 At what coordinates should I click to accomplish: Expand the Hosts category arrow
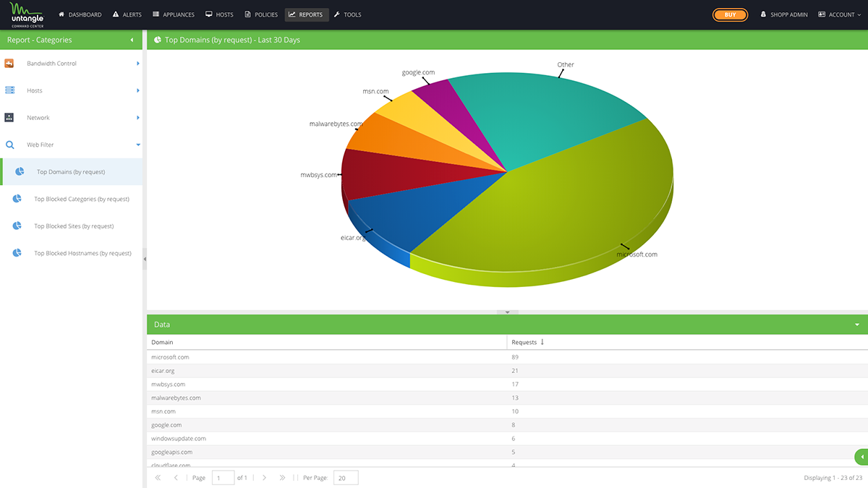(137, 90)
